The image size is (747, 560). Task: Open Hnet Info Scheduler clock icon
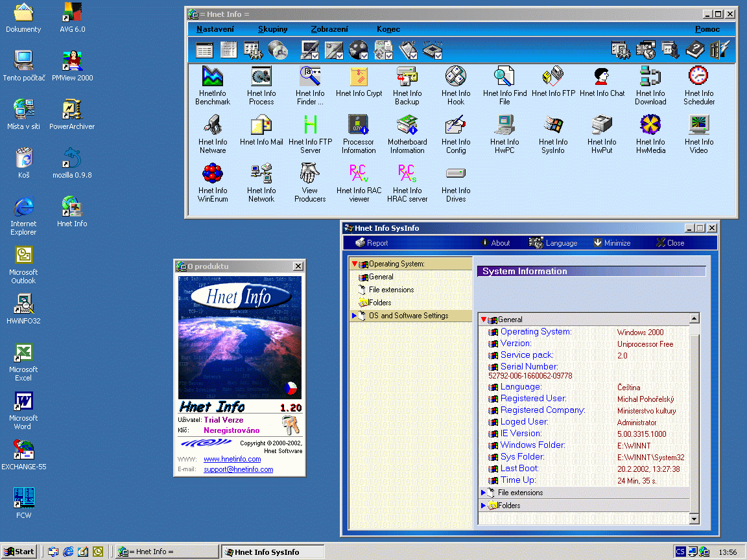coord(698,84)
